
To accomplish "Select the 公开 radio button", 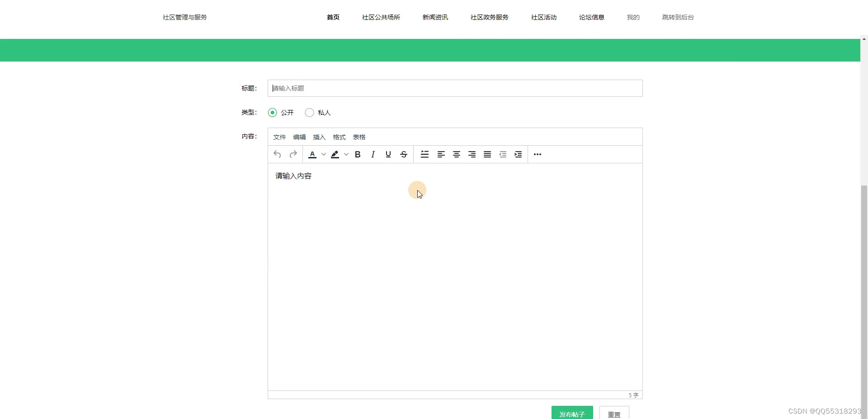I will click(272, 112).
